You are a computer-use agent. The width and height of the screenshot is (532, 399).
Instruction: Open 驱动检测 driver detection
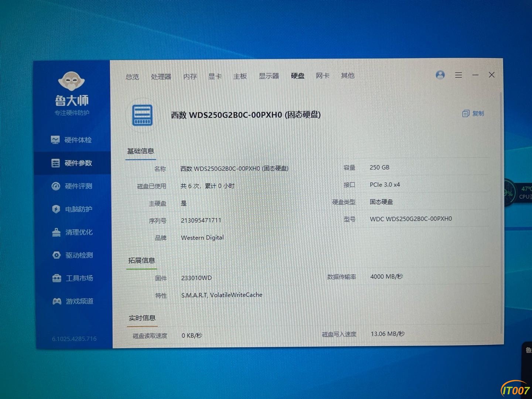(x=73, y=255)
